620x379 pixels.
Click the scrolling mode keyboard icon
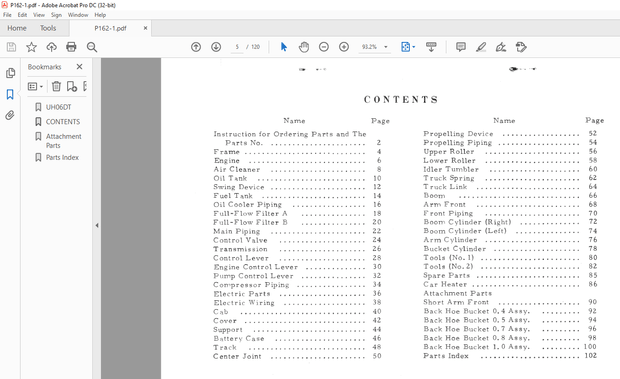coord(431,47)
